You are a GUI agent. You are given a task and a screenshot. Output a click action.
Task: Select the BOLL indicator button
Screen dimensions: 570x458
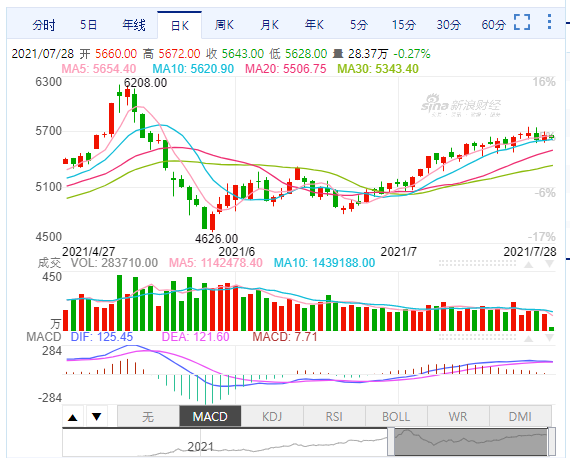pos(396,416)
